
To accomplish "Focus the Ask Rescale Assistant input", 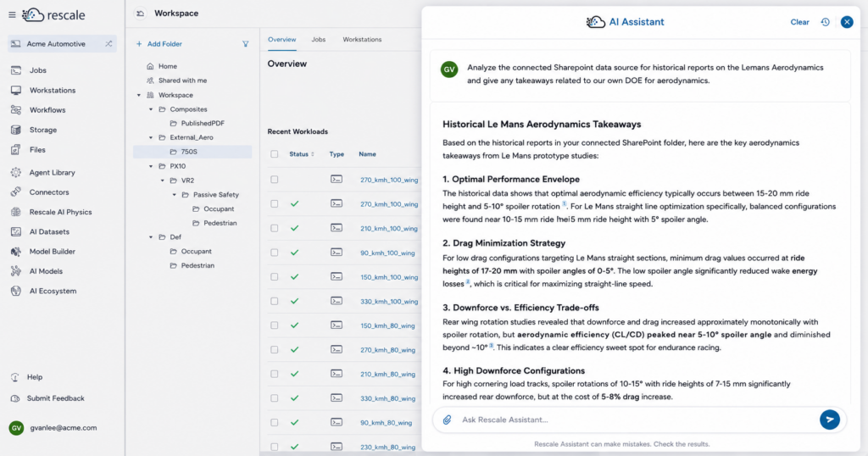I will [x=637, y=420].
